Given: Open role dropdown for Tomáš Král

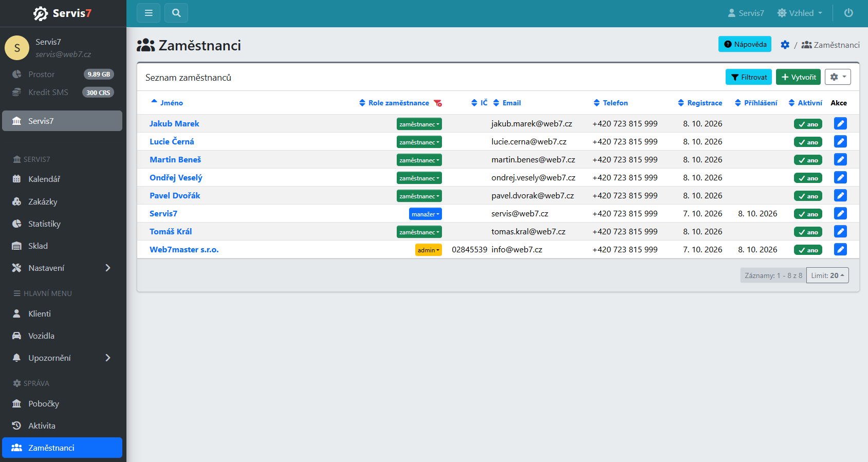Looking at the screenshot, I should coord(419,232).
